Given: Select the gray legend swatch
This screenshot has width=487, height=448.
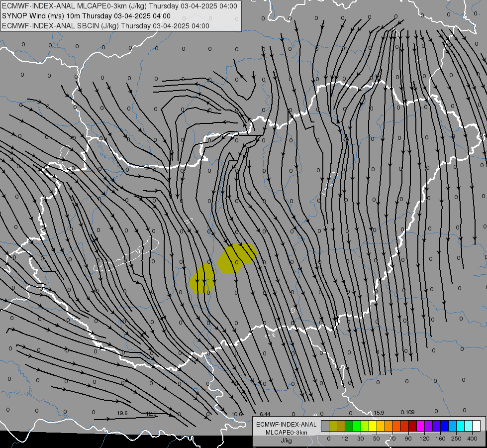Looking at the screenshot, I should coord(325,426).
